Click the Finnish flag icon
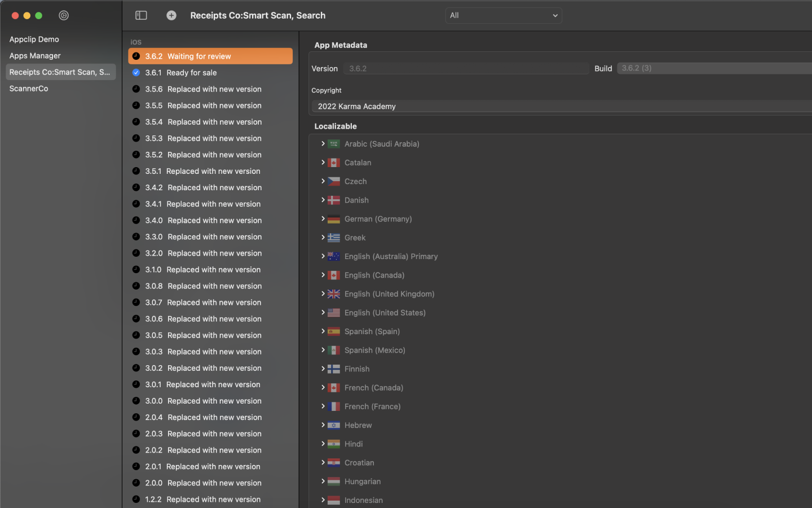Viewport: 812px width, 508px height. point(334,369)
